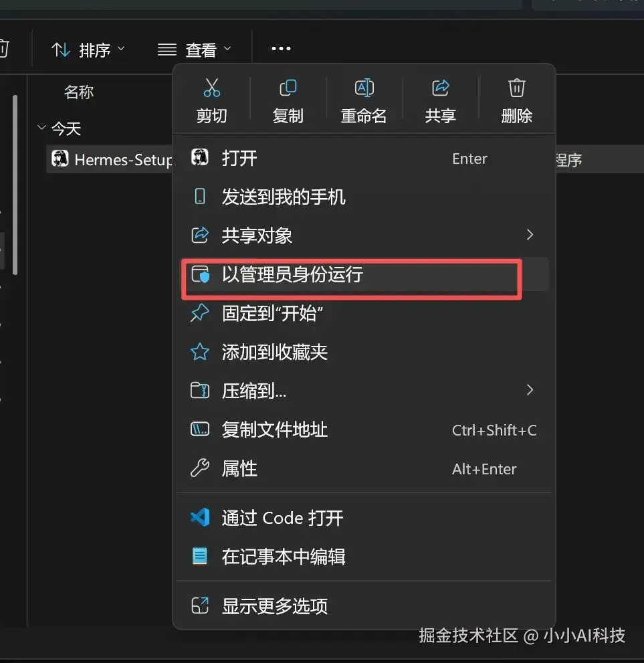Click the wrench icon beside 属性
The height and width of the screenshot is (663, 644).
(x=200, y=468)
